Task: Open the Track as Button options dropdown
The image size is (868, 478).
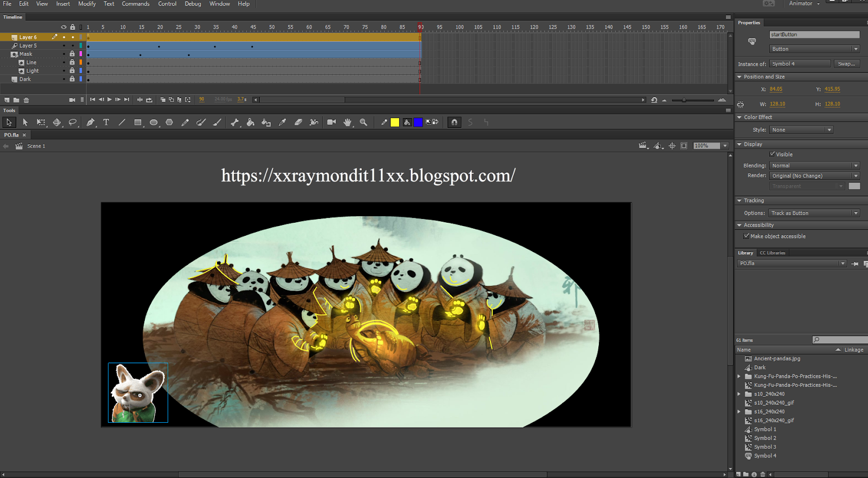Action: pos(814,214)
